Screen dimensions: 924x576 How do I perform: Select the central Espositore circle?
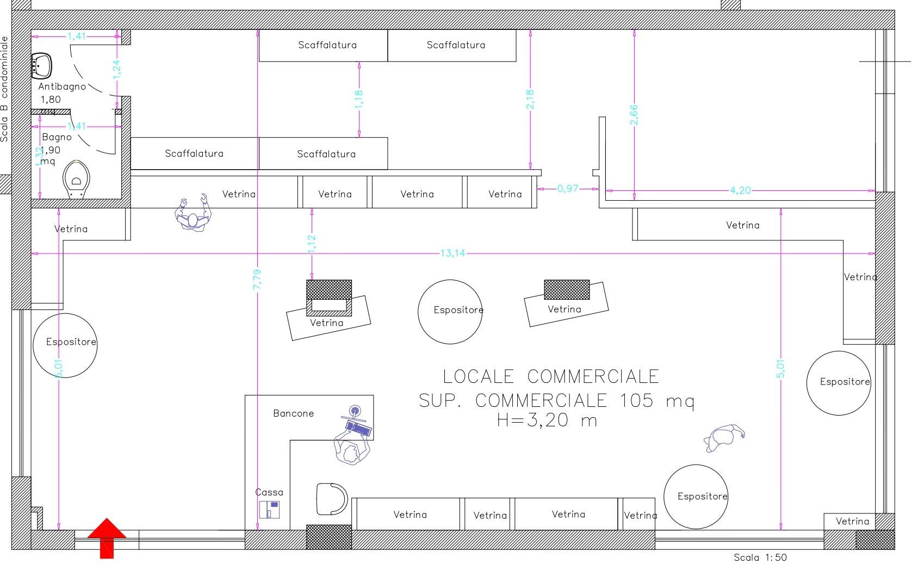click(450, 312)
